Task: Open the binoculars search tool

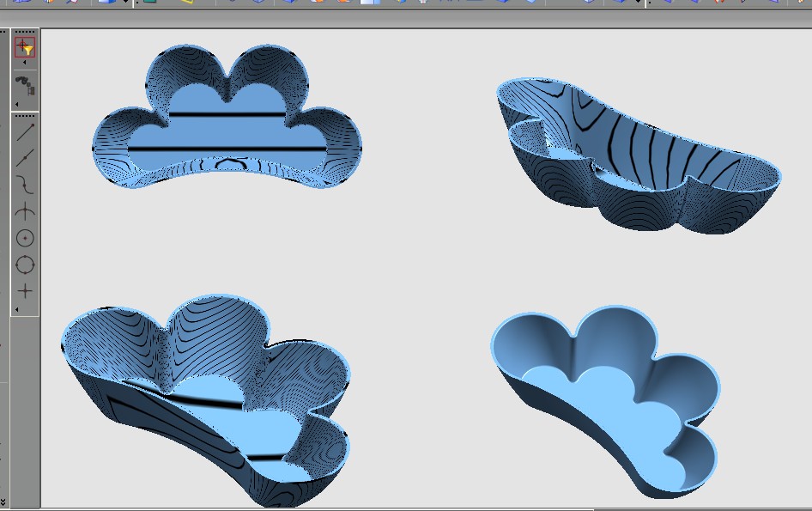Action: click(x=25, y=86)
